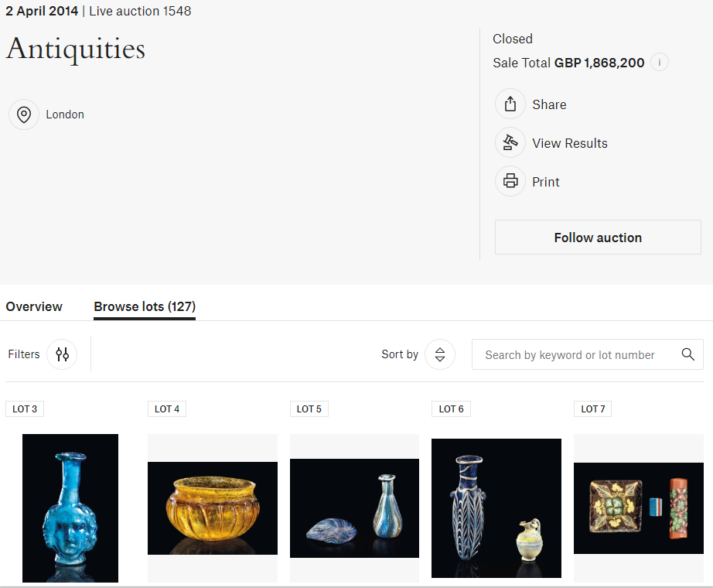The width and height of the screenshot is (713, 588).
Task: Click the View Results gavel icon
Action: click(x=510, y=143)
